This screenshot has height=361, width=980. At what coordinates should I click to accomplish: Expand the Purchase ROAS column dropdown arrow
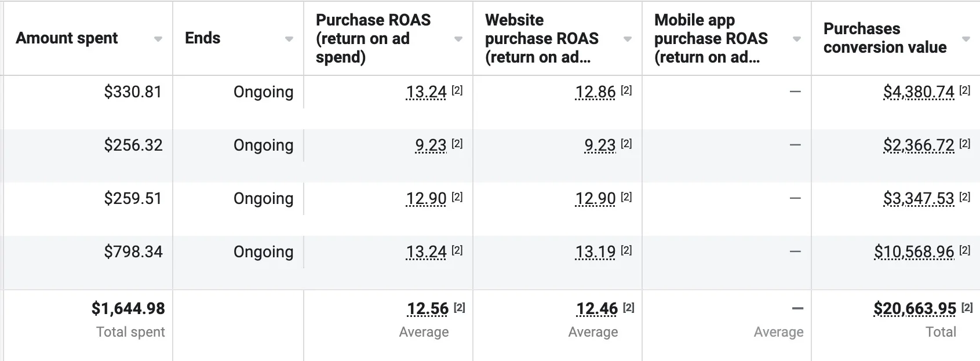coord(458,39)
